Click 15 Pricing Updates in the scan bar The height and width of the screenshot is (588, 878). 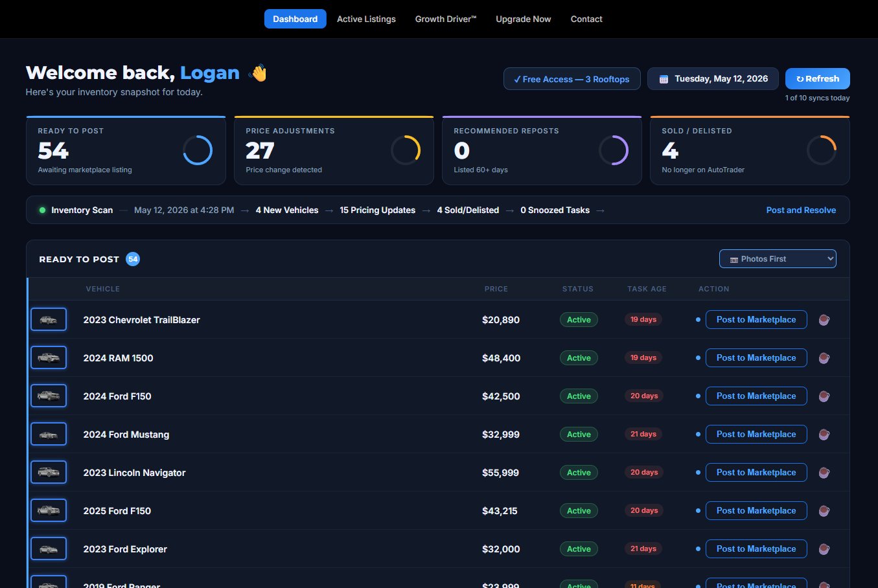[x=378, y=210]
